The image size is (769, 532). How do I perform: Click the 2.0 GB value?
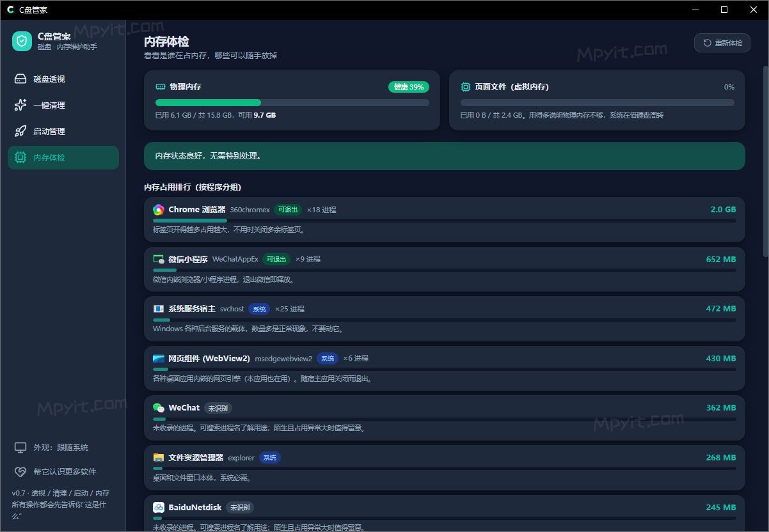click(723, 210)
